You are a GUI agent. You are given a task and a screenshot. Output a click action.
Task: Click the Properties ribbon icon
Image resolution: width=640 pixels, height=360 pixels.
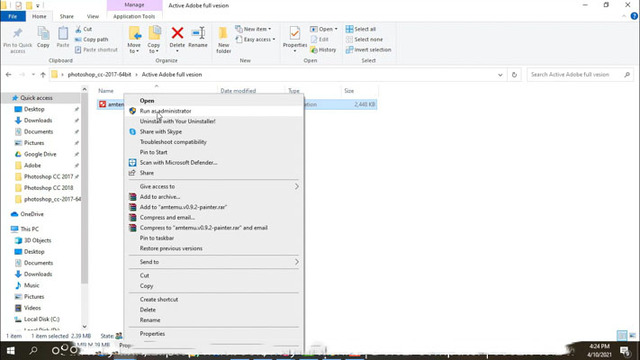point(294,33)
